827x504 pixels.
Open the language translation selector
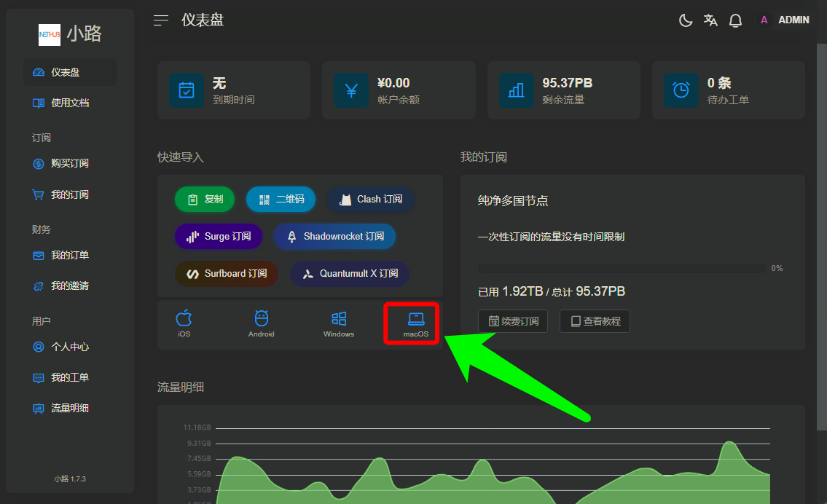710,20
